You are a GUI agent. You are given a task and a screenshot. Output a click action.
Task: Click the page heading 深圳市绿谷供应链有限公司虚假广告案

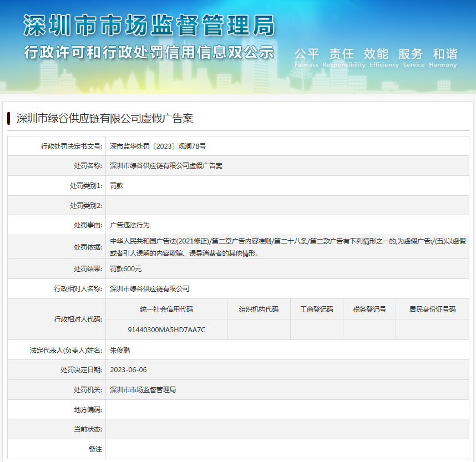(x=104, y=118)
